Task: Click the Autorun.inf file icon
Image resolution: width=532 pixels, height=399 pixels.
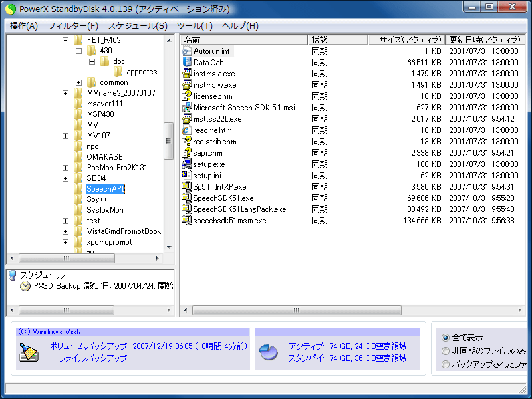Action: click(x=186, y=51)
